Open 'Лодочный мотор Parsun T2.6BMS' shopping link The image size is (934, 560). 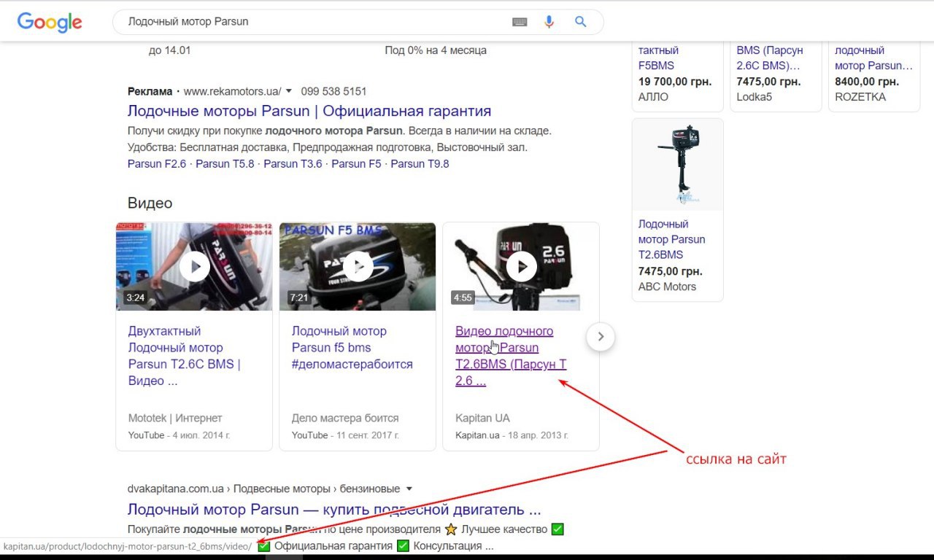tap(671, 239)
